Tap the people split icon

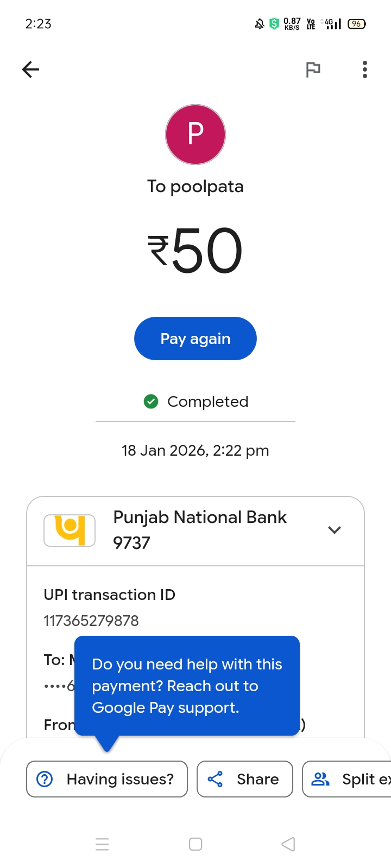point(320,779)
